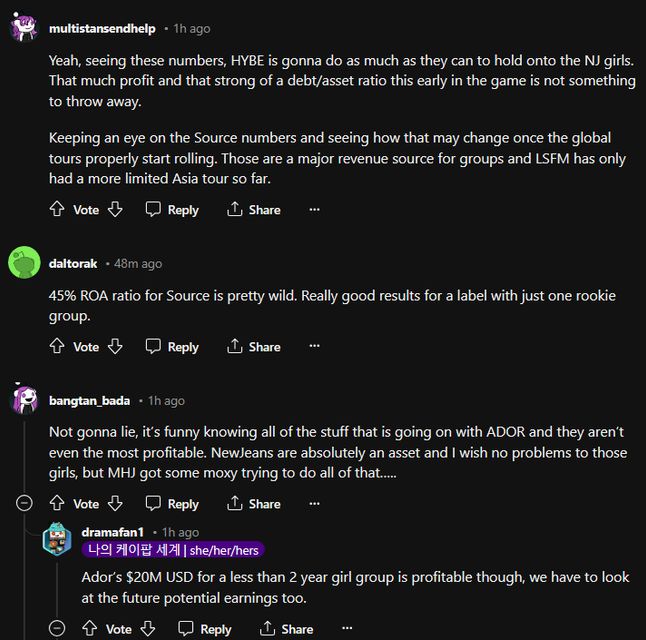Reply to multistansendhelp's comment

(172, 210)
